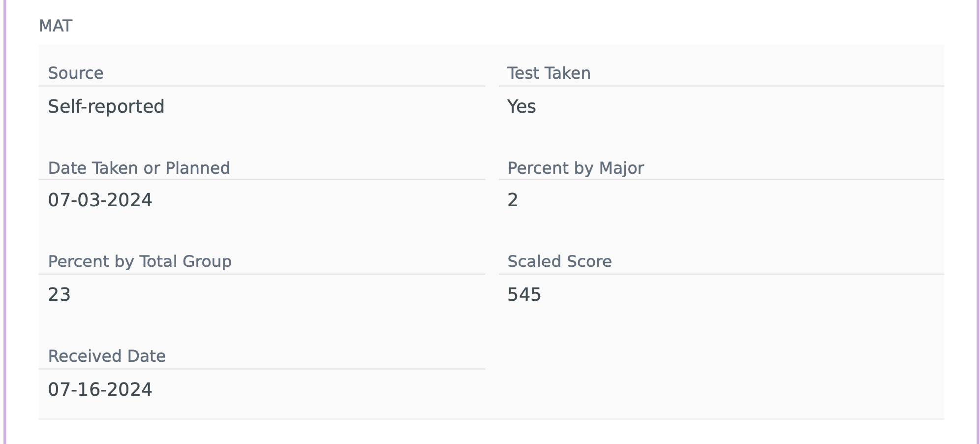Click the left purple vertical border

click(x=5, y=222)
